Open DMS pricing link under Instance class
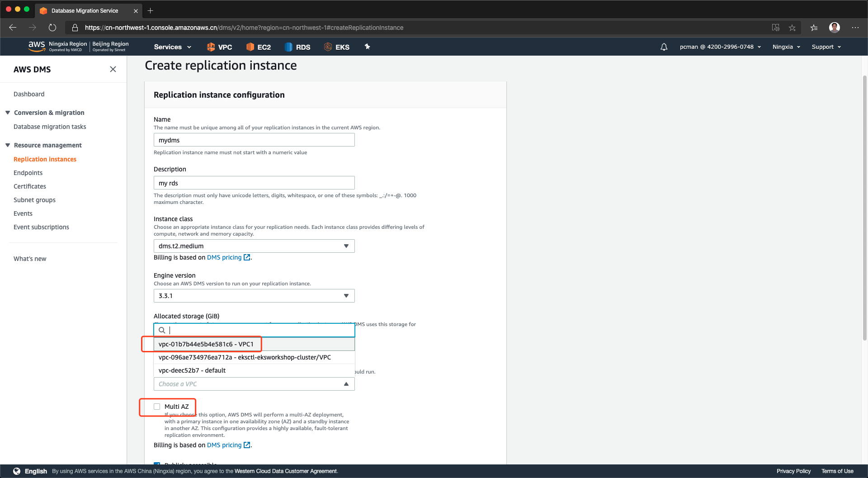This screenshot has width=868, height=478. click(224, 257)
